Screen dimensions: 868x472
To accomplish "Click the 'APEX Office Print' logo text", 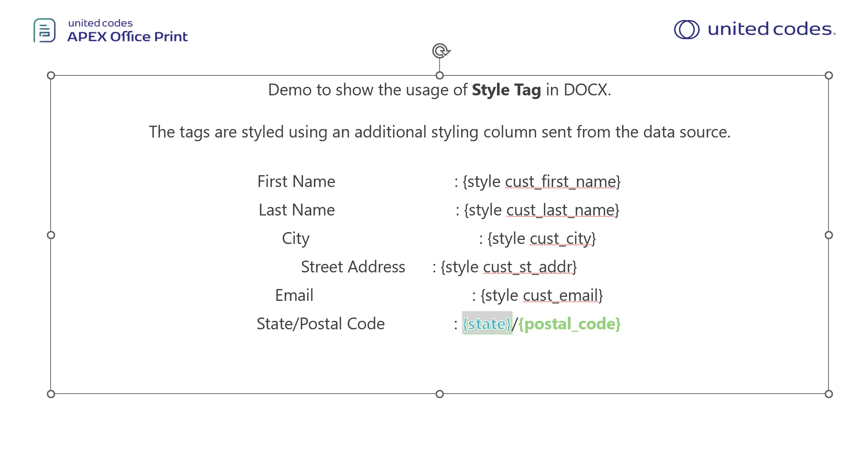I will pyautogui.click(x=127, y=37).
